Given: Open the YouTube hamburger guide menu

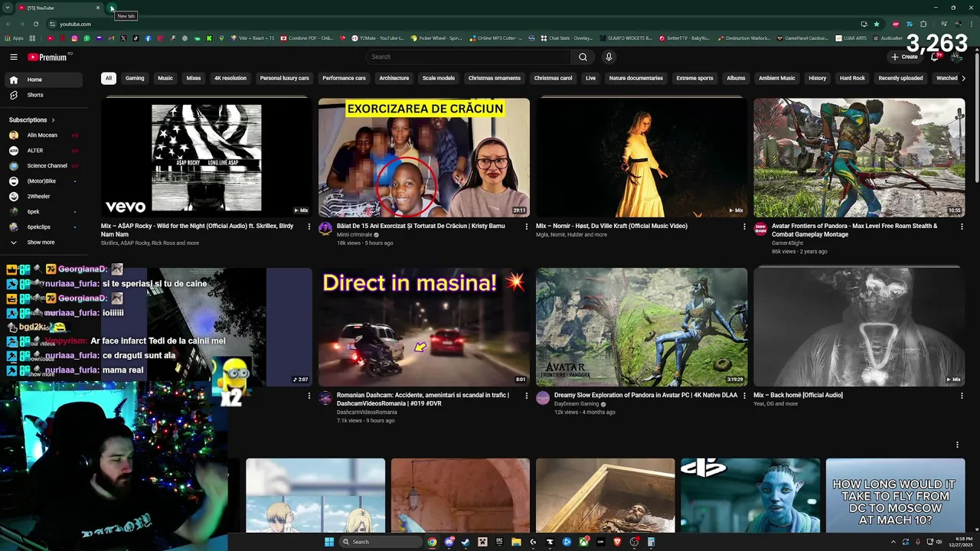Looking at the screenshot, I should tap(14, 57).
